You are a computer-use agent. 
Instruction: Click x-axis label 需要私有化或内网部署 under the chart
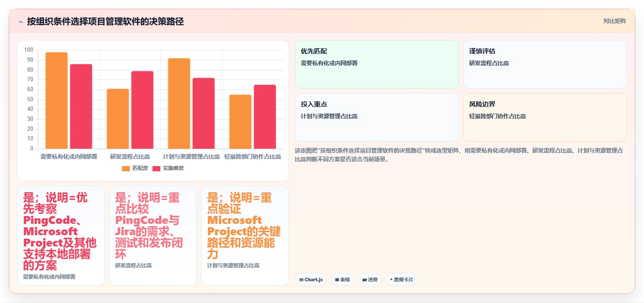(69, 156)
